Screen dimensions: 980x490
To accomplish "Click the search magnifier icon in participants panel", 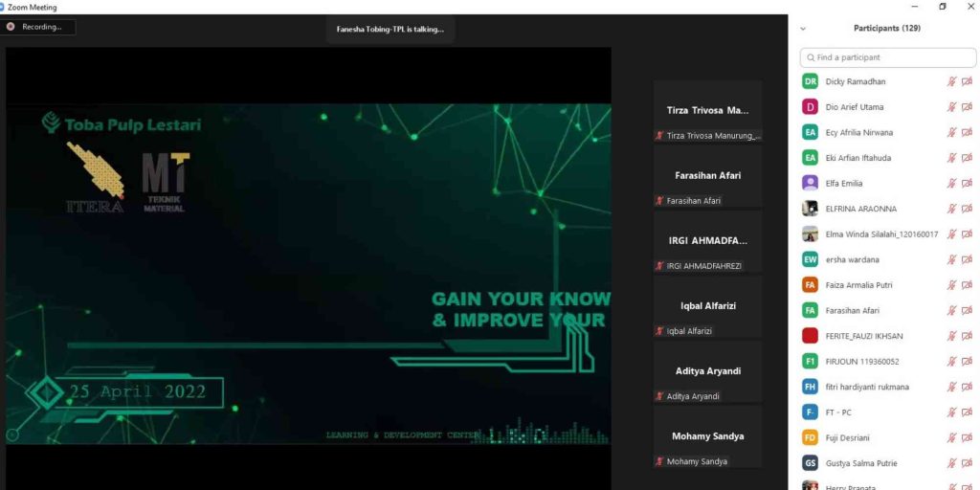I will tap(810, 57).
